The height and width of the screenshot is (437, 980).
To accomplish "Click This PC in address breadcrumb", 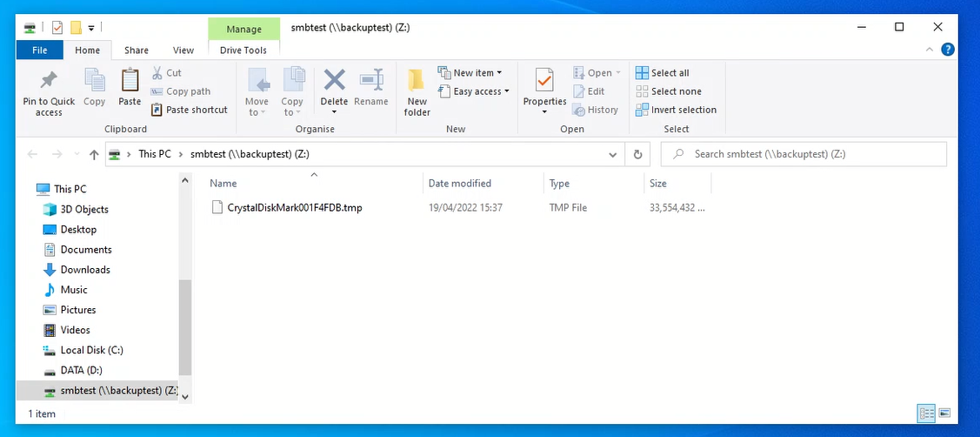I will [x=155, y=154].
